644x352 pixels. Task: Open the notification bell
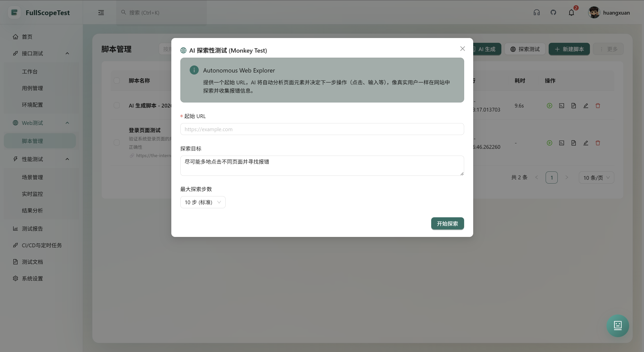pos(571,13)
